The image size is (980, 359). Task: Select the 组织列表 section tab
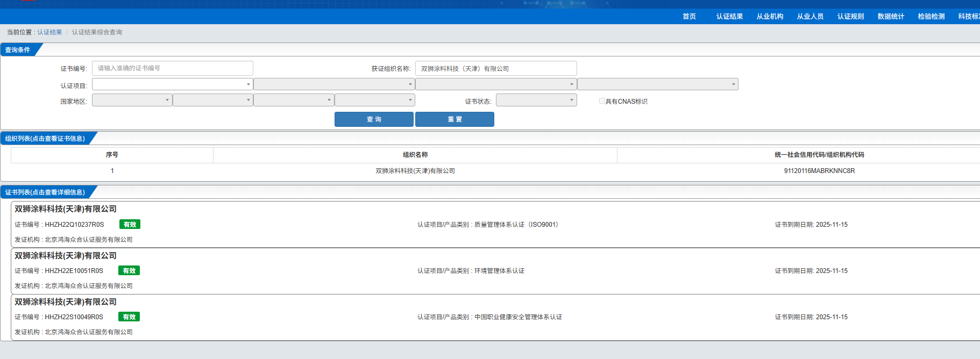(45, 139)
